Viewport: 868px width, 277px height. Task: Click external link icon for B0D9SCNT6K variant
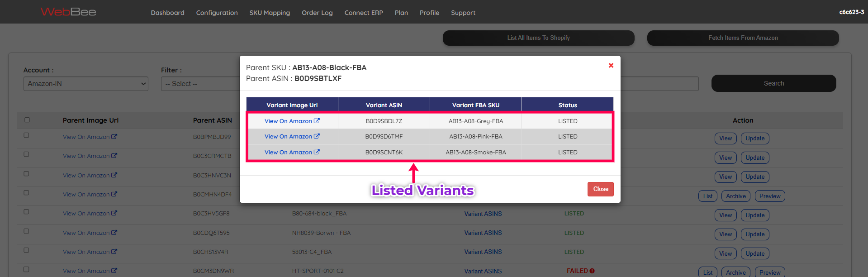[317, 152]
